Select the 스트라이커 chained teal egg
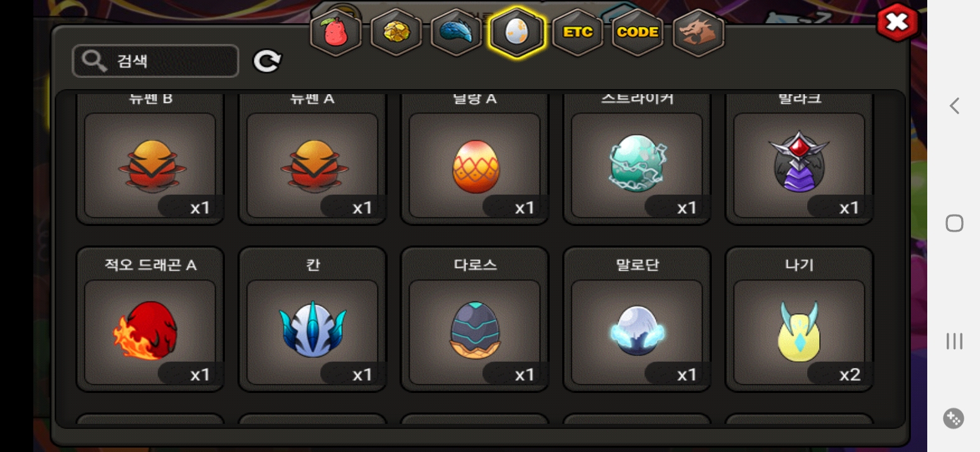Screen dimensions: 980x452 636,159
